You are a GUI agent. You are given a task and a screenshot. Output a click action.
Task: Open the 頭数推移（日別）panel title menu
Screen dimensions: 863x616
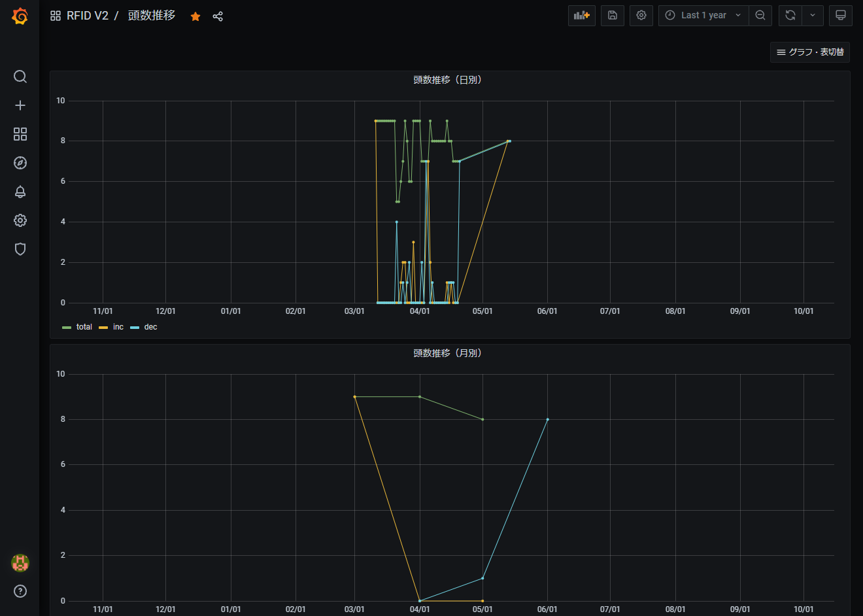click(449, 80)
